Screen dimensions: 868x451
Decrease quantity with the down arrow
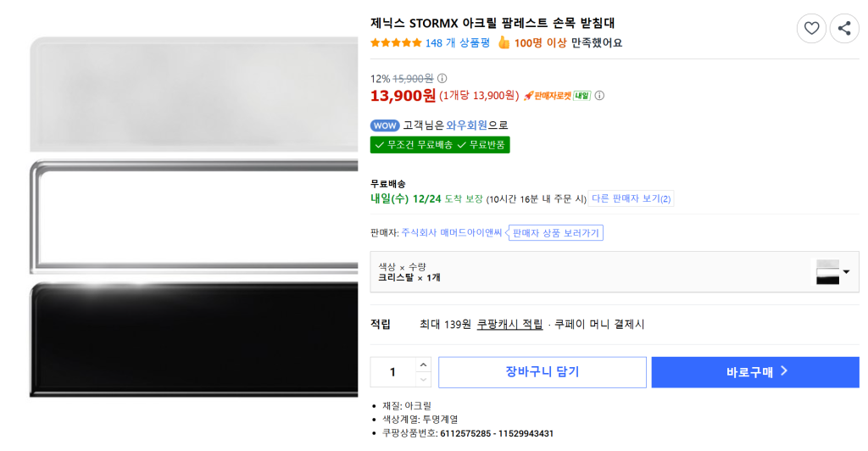[x=424, y=379]
